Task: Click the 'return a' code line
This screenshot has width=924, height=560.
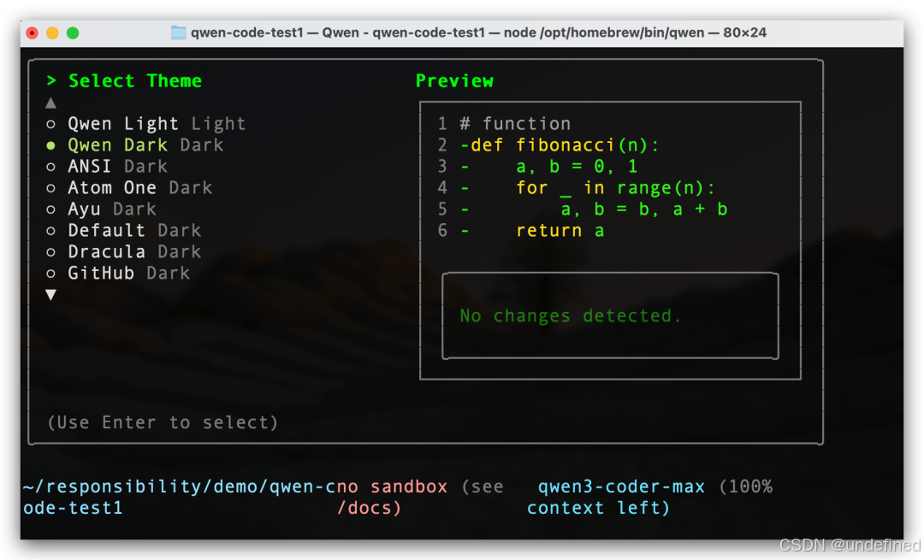Action: point(560,230)
